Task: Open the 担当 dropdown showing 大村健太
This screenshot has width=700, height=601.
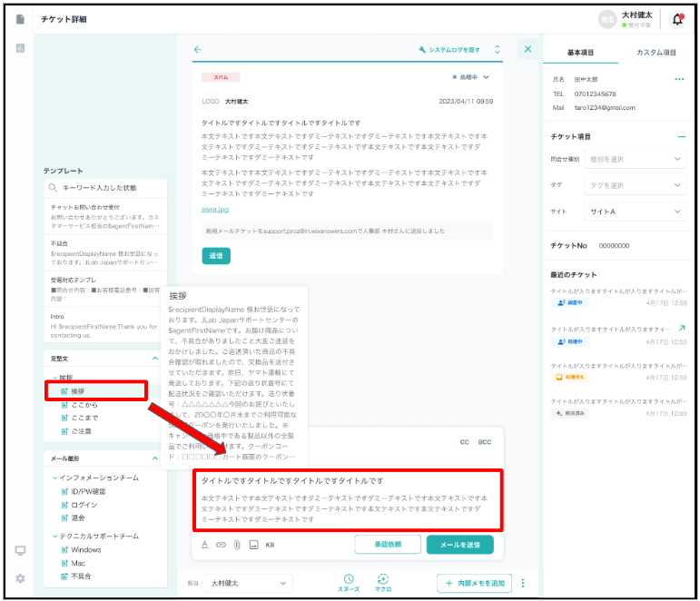Action: tap(248, 582)
